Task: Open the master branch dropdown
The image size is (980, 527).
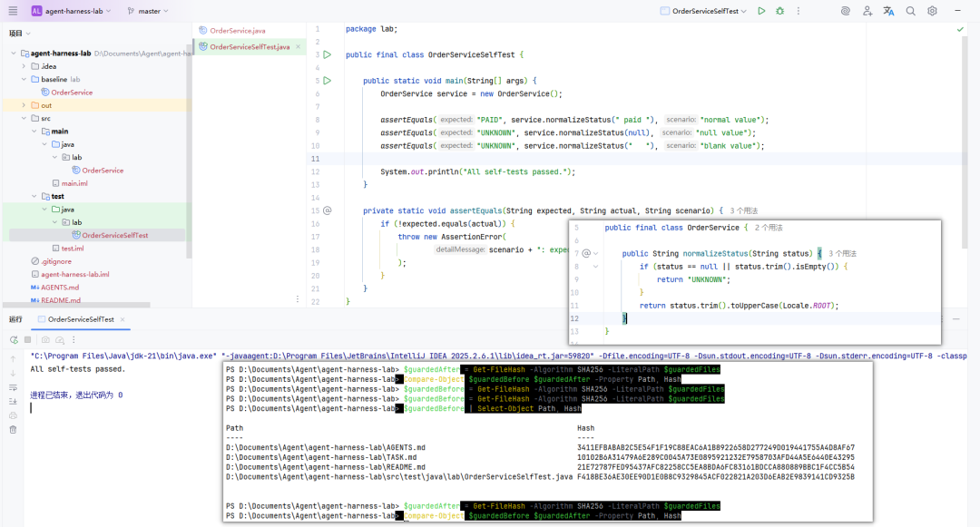Action: point(148,11)
